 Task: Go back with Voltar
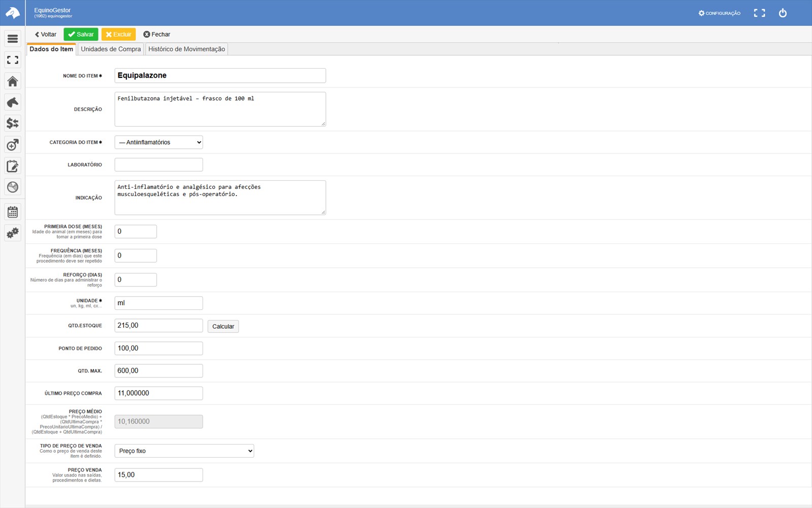pyautogui.click(x=46, y=35)
